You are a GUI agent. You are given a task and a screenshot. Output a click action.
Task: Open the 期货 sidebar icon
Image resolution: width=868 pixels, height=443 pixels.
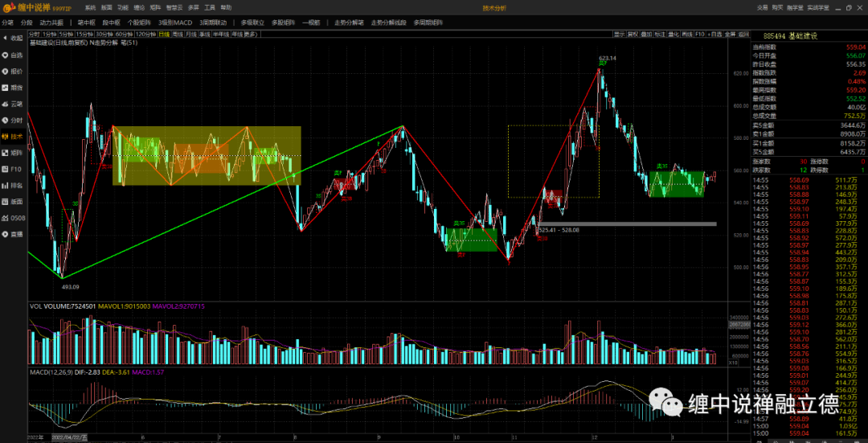[x=13, y=88]
